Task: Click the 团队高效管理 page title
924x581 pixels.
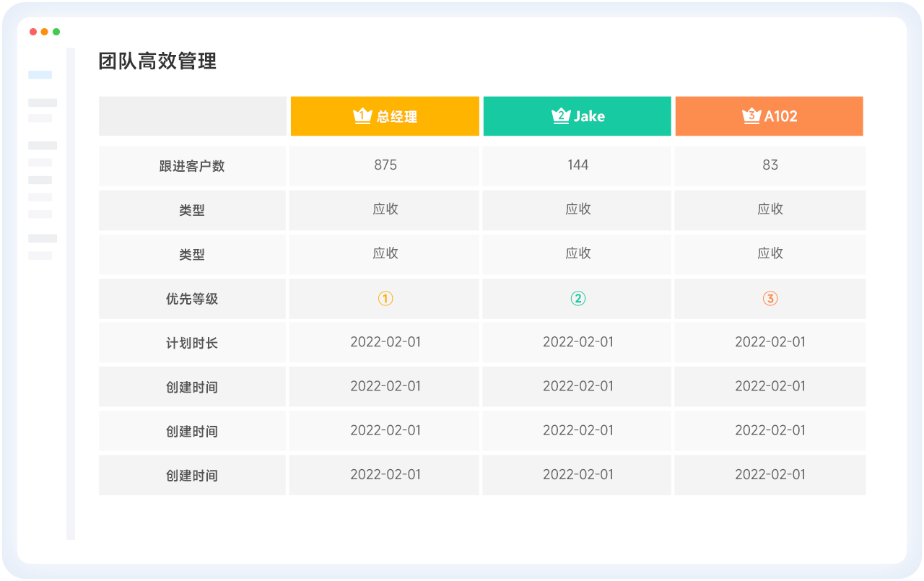Action: [x=157, y=61]
